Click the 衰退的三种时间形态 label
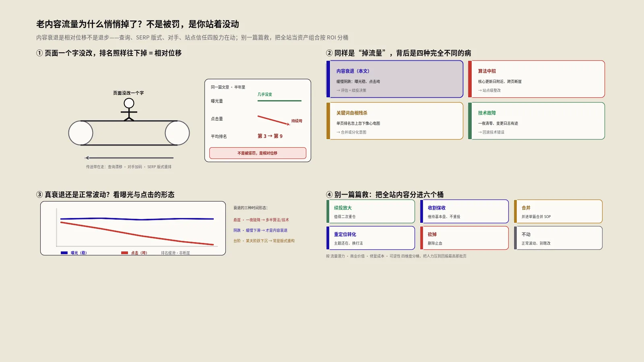This screenshot has width=644, height=362. pyautogui.click(x=250, y=208)
